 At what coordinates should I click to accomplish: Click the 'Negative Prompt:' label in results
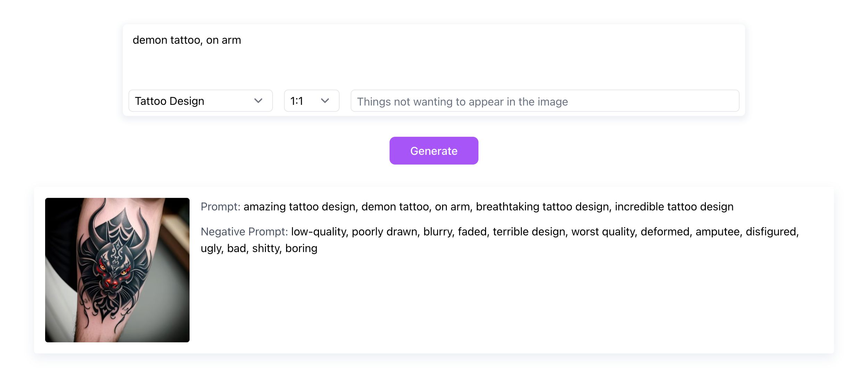[x=244, y=232]
